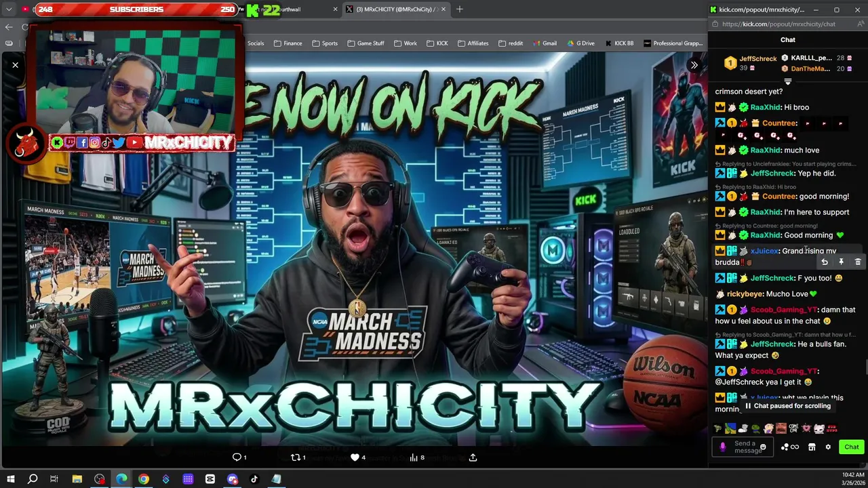Viewport: 868px width, 488px height.
Task: Select the pink heart emote
Action: click(x=806, y=428)
